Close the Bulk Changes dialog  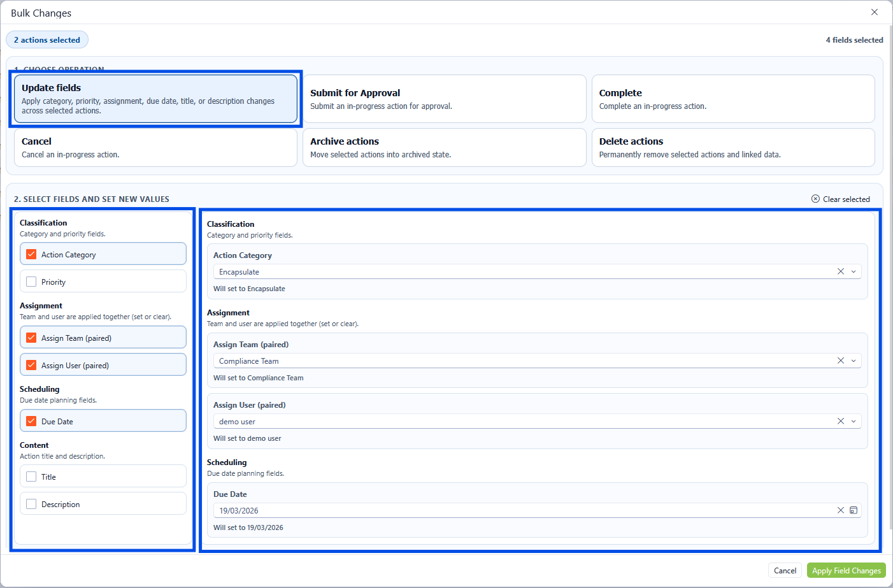(875, 12)
